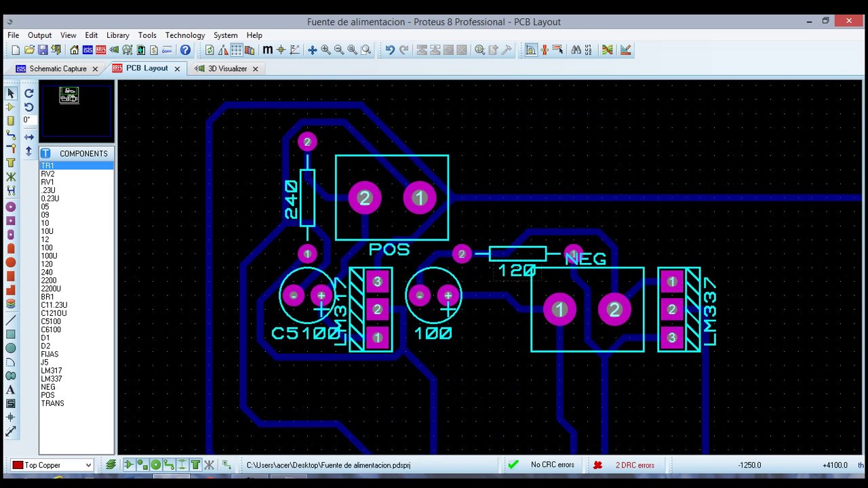This screenshot has height=488, width=868.
Task: Undo the last action
Action: [390, 50]
